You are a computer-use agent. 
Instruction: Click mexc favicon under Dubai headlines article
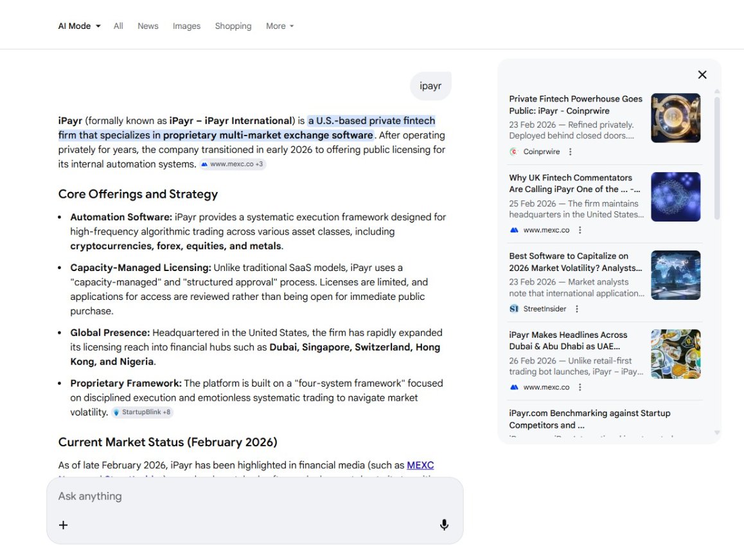click(514, 387)
